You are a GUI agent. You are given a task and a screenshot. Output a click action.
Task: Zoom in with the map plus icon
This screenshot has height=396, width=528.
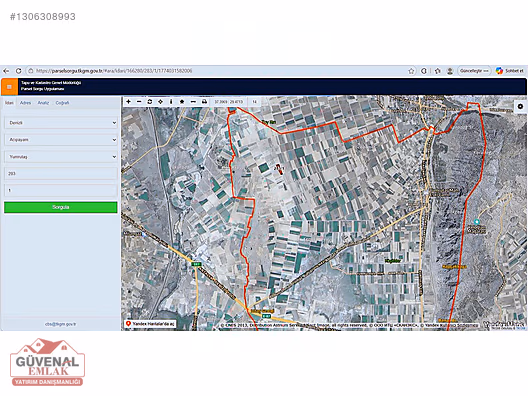tap(129, 101)
